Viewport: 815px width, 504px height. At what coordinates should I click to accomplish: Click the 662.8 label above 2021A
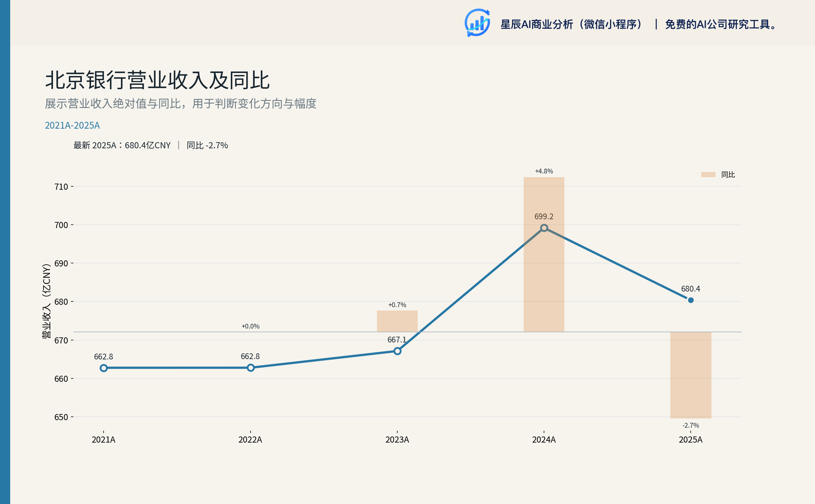pyautogui.click(x=104, y=357)
